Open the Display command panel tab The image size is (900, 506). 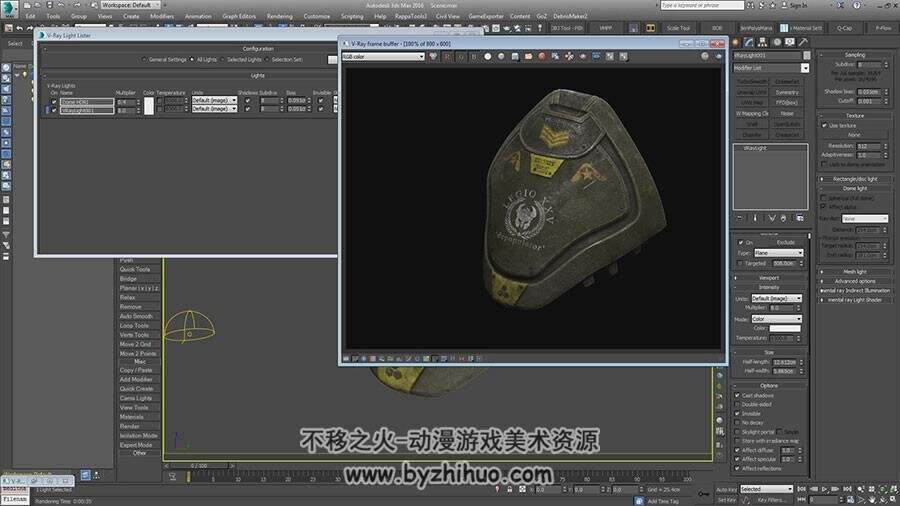(790, 42)
